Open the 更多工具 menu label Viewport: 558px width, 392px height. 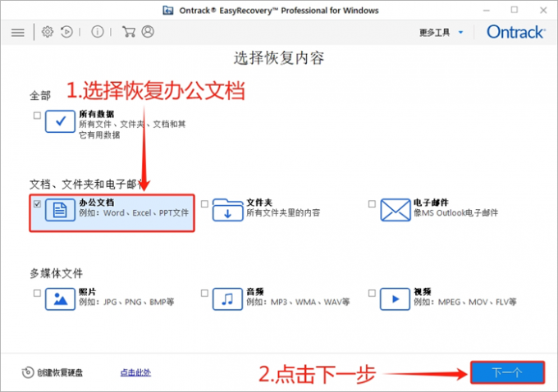tap(435, 32)
